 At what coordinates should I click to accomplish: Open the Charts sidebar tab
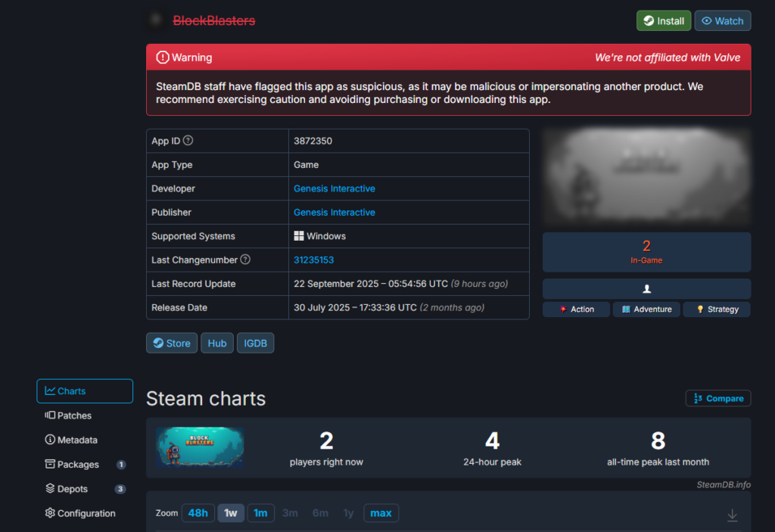click(85, 391)
